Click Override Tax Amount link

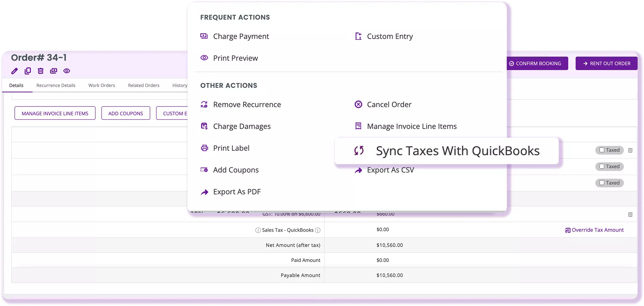(x=598, y=230)
